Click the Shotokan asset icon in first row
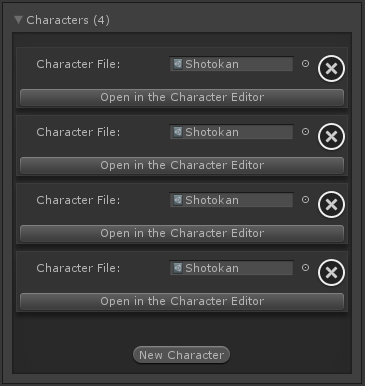The height and width of the screenshot is (386, 365). tap(178, 64)
